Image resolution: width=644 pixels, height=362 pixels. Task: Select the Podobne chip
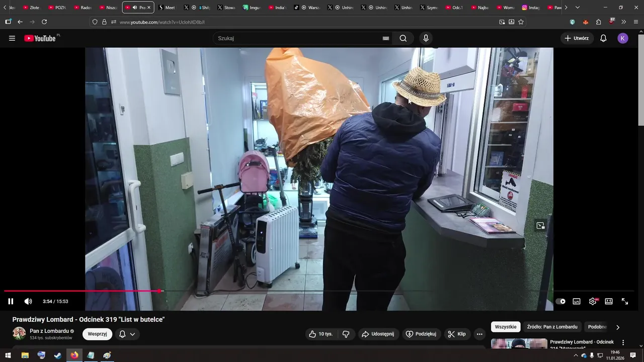pyautogui.click(x=598, y=327)
